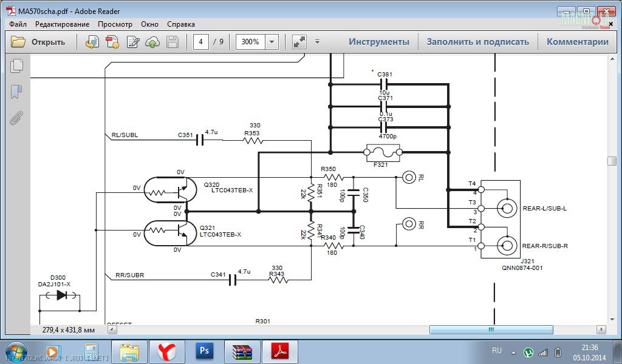Viewport: 622px width, 364px height.
Task: Click the Q320 transistor label
Action: coord(211,184)
